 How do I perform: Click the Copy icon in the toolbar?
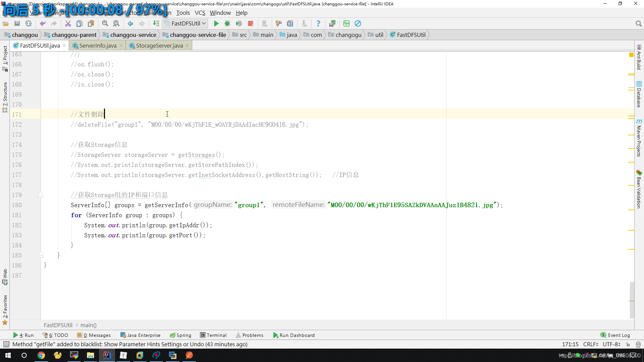coord(79,23)
